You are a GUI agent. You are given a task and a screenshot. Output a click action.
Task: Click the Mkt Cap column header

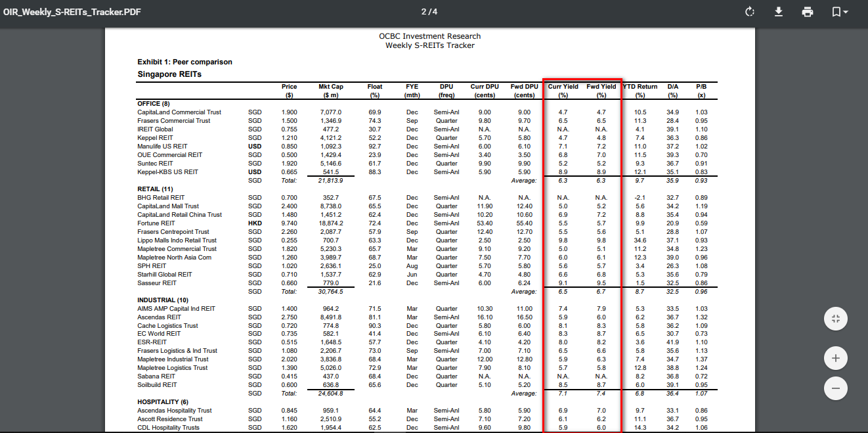(x=331, y=87)
